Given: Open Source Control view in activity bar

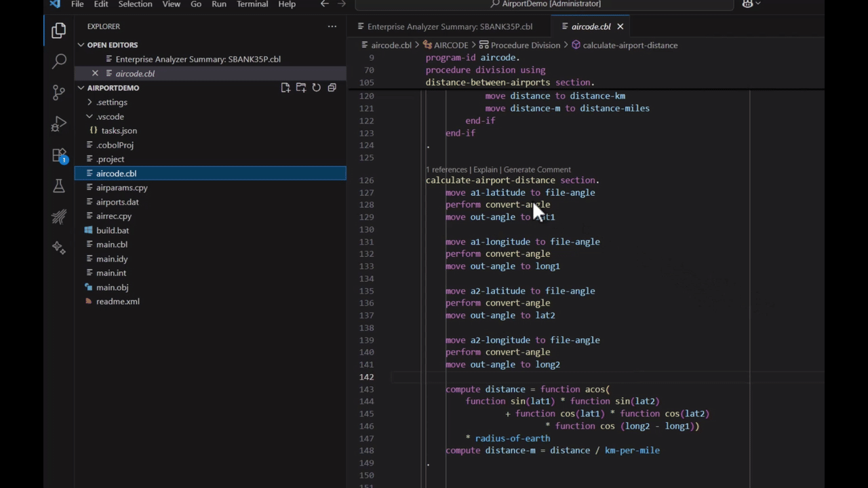Looking at the screenshot, I should coord(59,93).
